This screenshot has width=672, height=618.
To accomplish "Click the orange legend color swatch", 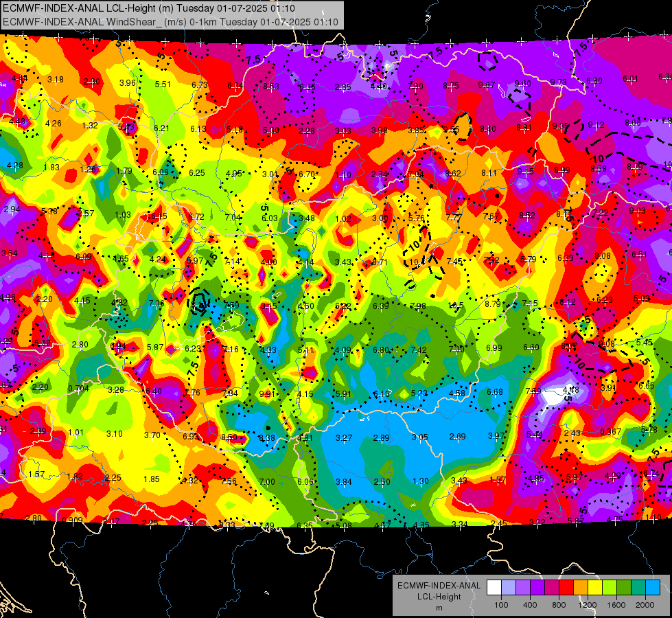I will [x=581, y=588].
